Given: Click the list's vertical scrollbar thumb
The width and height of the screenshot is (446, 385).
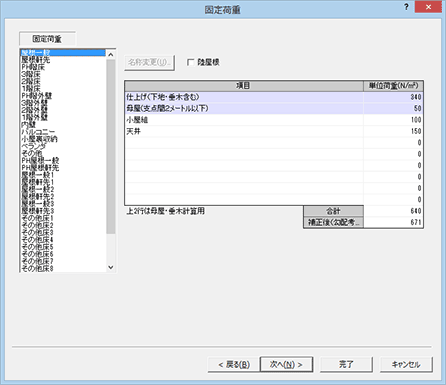Looking at the screenshot, I should (x=111, y=147).
